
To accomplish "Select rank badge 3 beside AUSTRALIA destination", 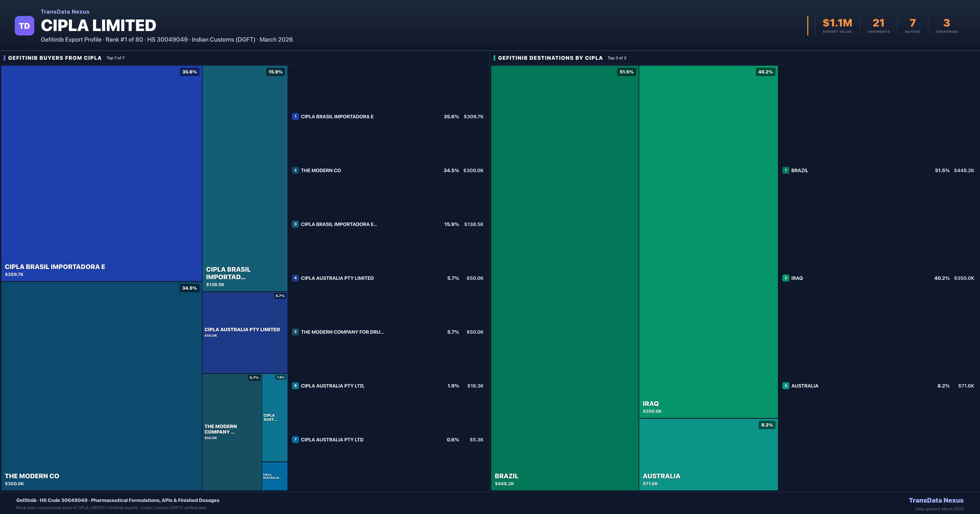I will [x=786, y=385].
